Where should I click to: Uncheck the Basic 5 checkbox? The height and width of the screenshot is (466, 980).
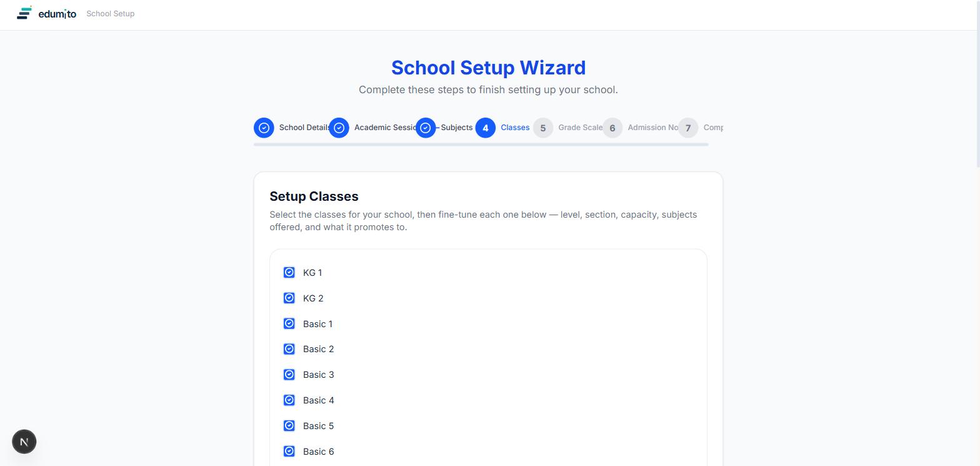289,426
